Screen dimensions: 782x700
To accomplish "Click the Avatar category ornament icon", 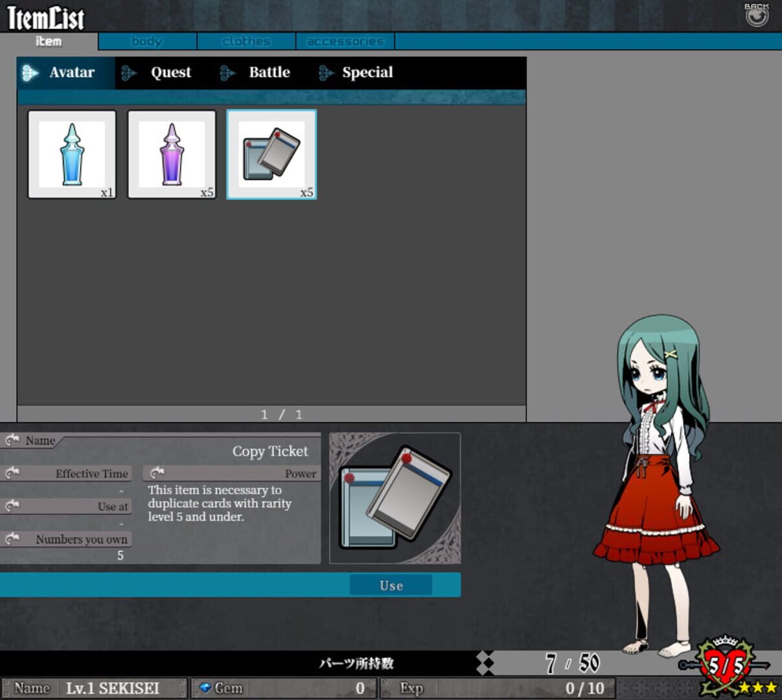I will pyautogui.click(x=28, y=73).
